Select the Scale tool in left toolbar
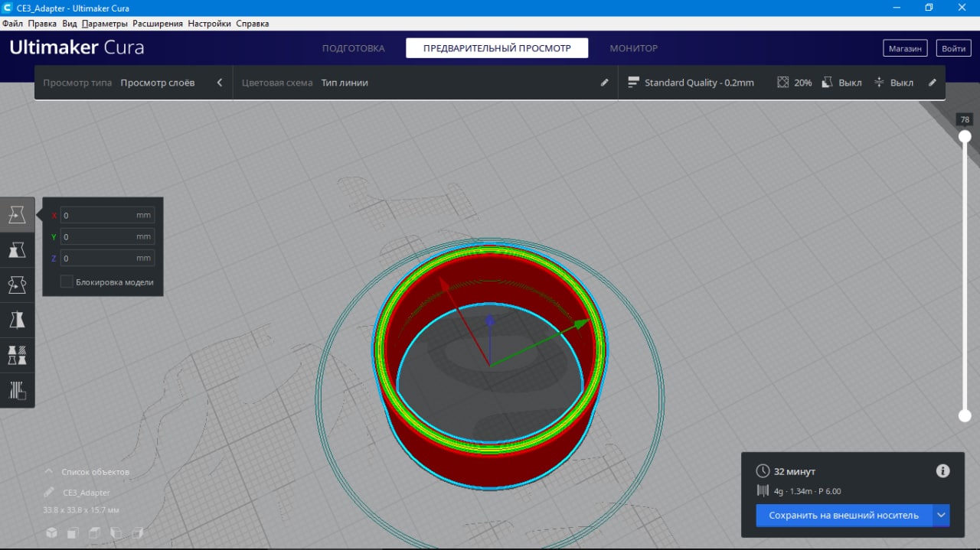 click(x=17, y=250)
